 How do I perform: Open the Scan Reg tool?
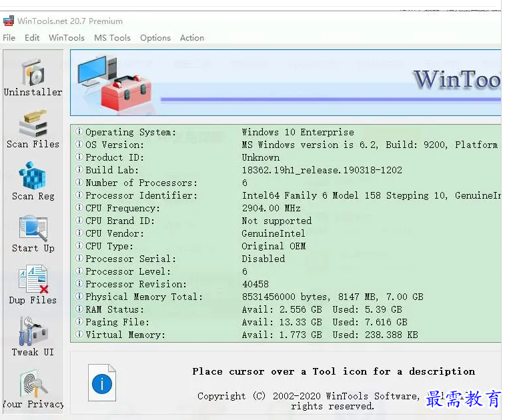(33, 181)
